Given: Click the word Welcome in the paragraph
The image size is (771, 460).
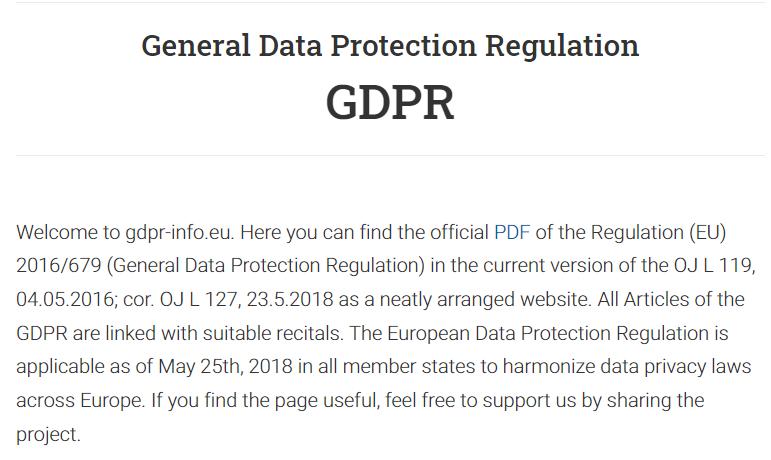Looking at the screenshot, I should tap(56, 233).
